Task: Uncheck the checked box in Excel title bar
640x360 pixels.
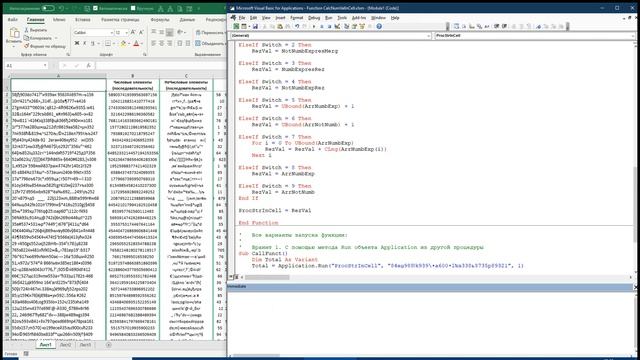Action: point(95,8)
